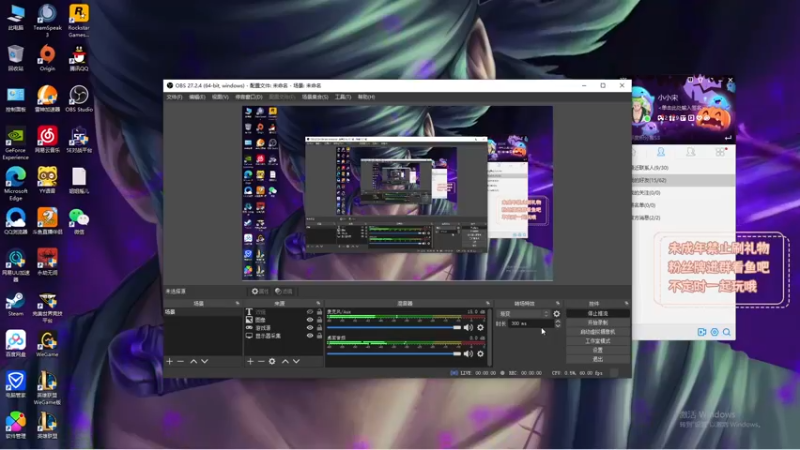Toggle lock of display capture source
800x450 pixels.
[x=319, y=336]
